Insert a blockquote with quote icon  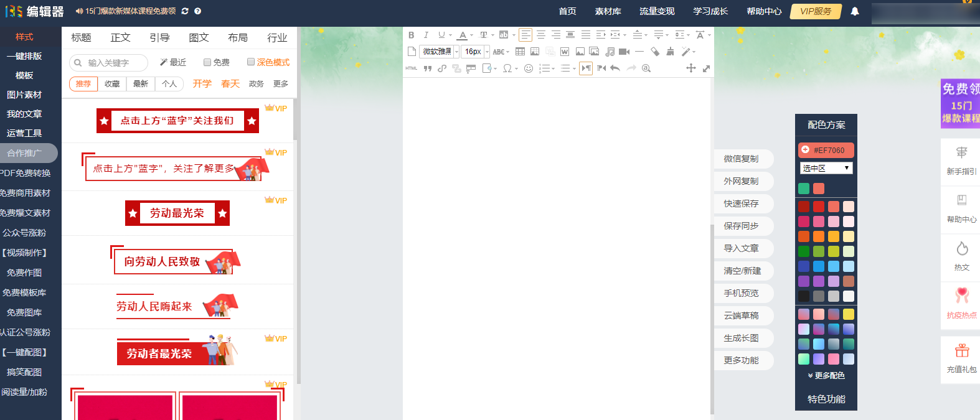pyautogui.click(x=428, y=68)
